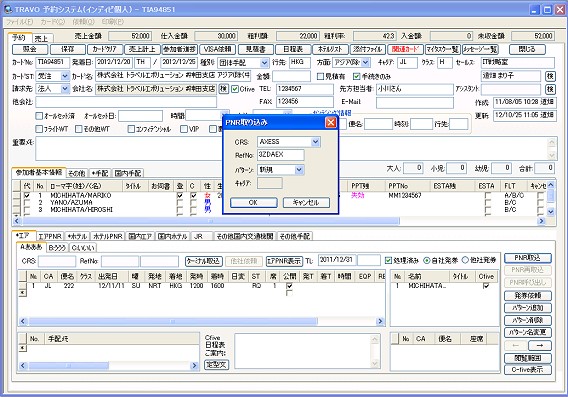Click the left arrow of the participant table scrollbar
This screenshot has height=397, width=568.
[16, 220]
